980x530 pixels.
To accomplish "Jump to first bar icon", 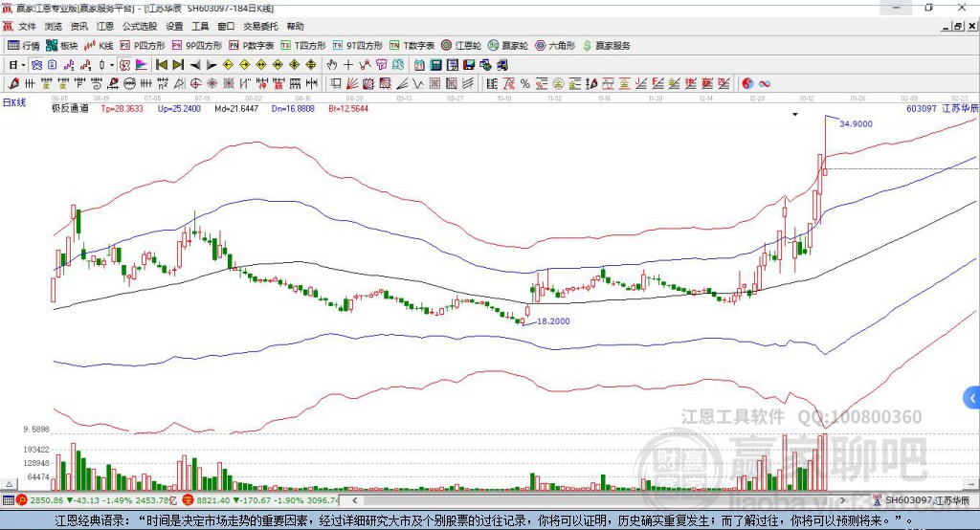I will (x=161, y=65).
